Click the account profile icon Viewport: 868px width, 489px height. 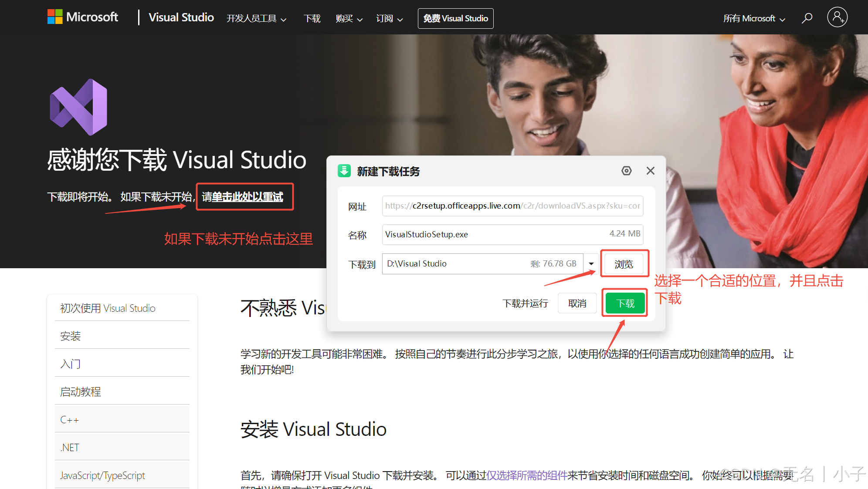[837, 17]
